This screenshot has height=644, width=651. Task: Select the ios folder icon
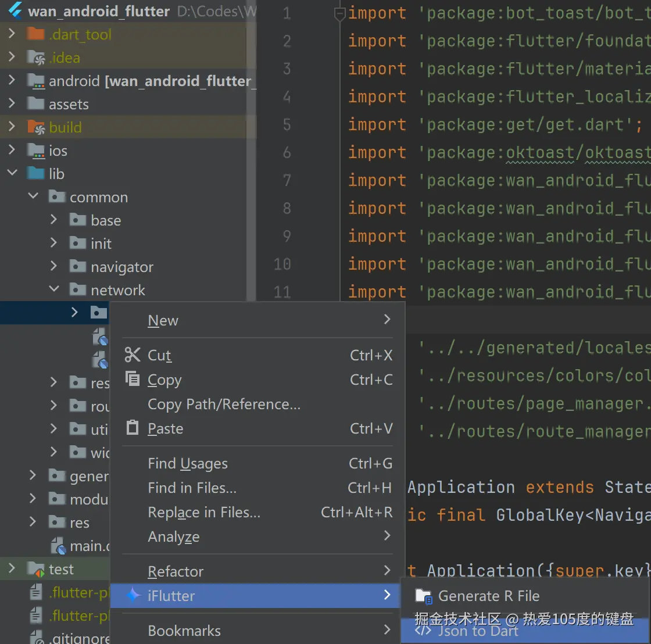pos(35,151)
